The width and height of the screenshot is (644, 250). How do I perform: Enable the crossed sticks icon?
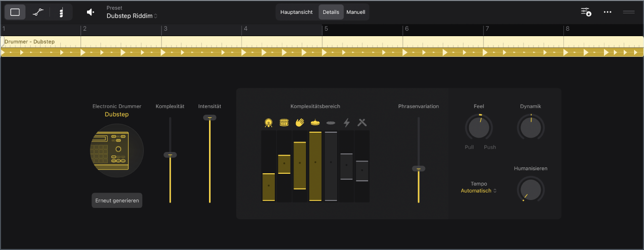click(x=362, y=122)
